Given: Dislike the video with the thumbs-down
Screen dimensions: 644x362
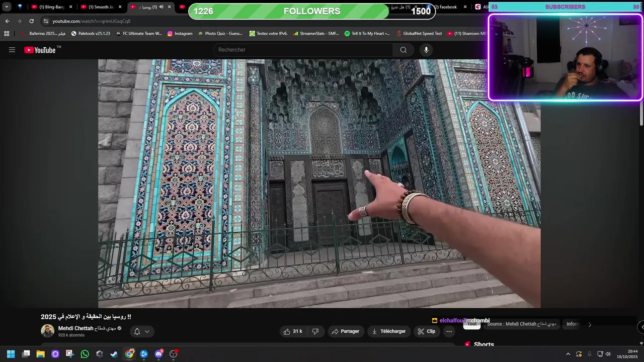Looking at the screenshot, I should (x=315, y=331).
